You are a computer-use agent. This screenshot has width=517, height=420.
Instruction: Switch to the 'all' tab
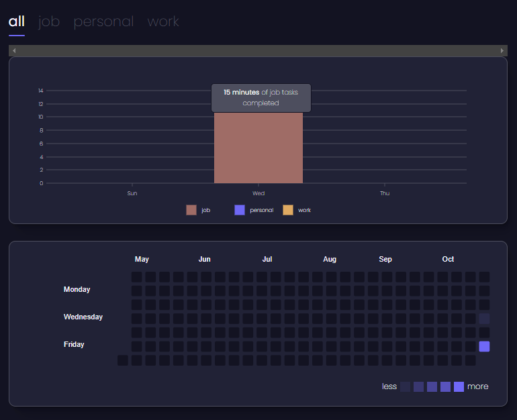pyautogui.click(x=17, y=21)
